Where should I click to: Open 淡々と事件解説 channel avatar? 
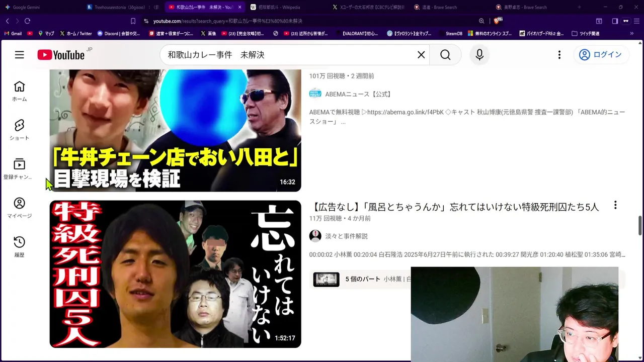tap(315, 236)
